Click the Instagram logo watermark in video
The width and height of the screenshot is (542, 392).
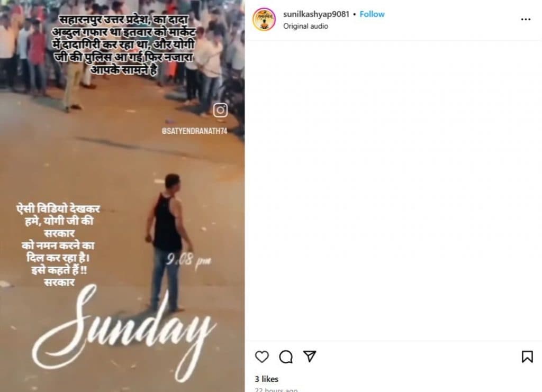[220, 110]
